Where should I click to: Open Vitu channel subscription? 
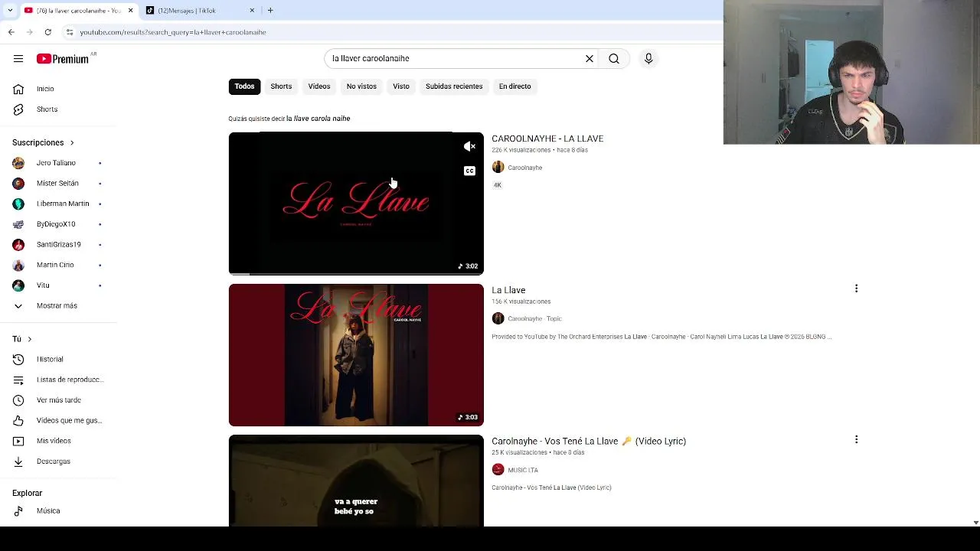[43, 285]
